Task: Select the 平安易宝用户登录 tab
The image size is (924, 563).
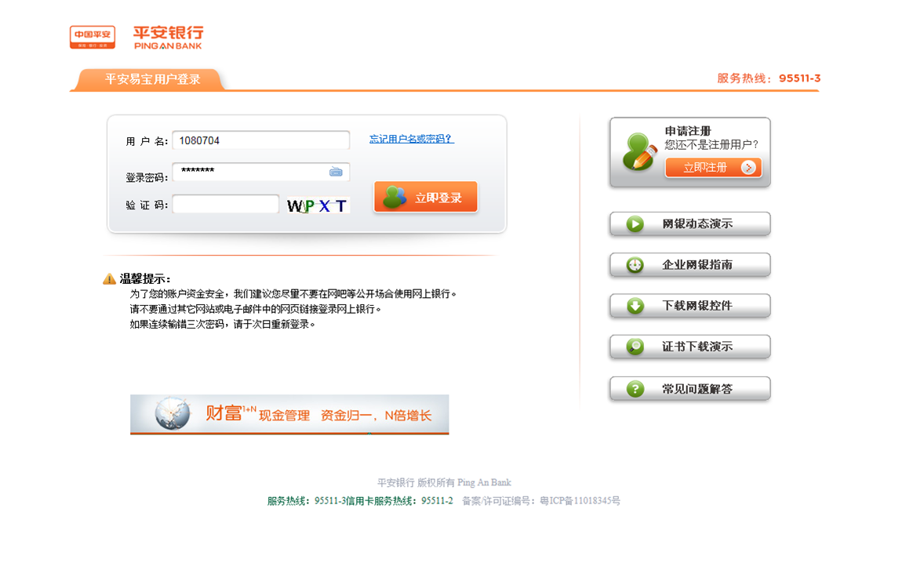Action: point(153,79)
